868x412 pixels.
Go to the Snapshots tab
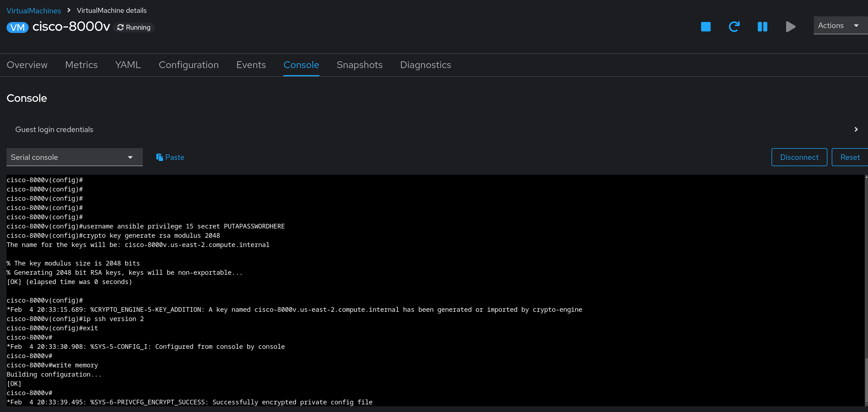(x=359, y=65)
